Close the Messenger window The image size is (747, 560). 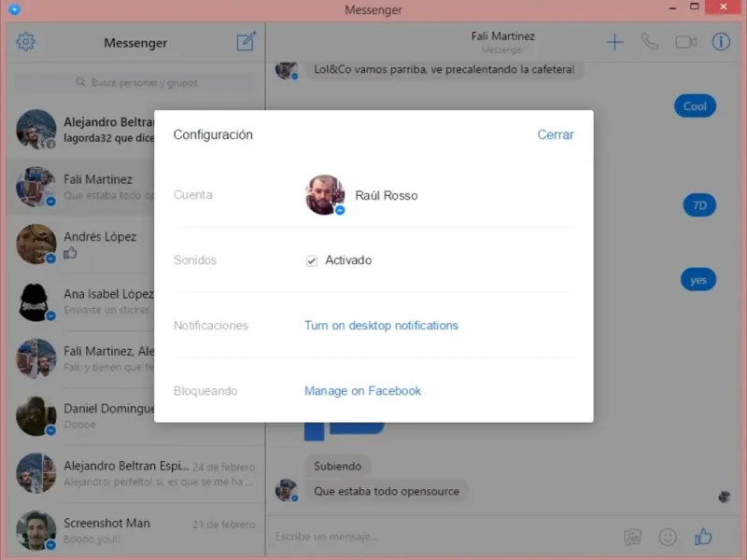[x=723, y=7]
